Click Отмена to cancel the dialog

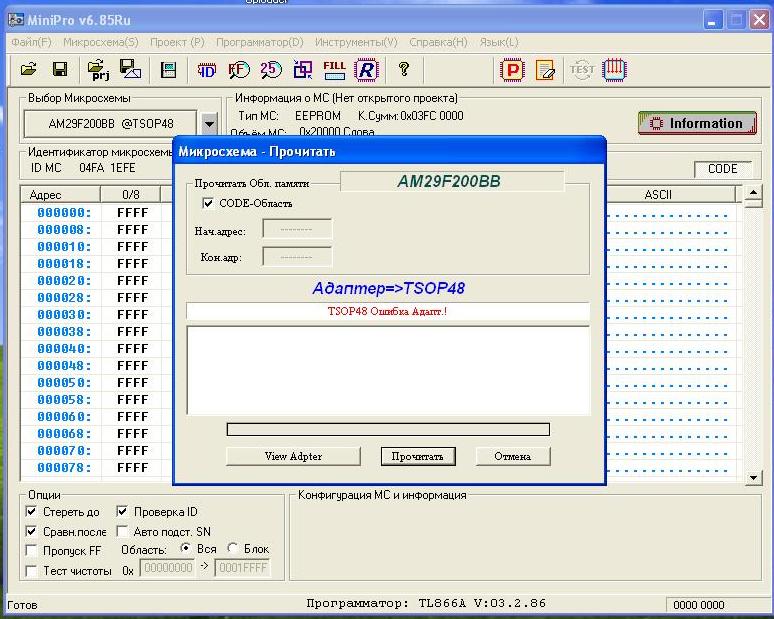pyautogui.click(x=512, y=456)
